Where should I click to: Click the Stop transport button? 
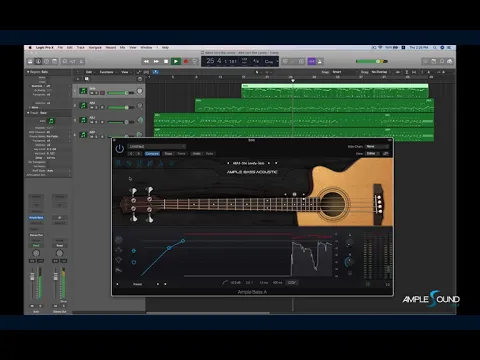point(166,61)
